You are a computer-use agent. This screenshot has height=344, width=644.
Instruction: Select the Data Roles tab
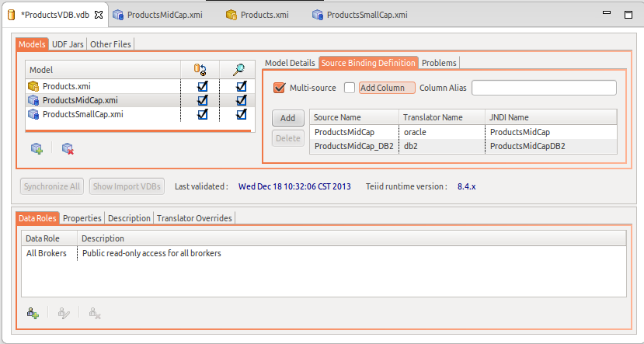pyautogui.click(x=37, y=218)
